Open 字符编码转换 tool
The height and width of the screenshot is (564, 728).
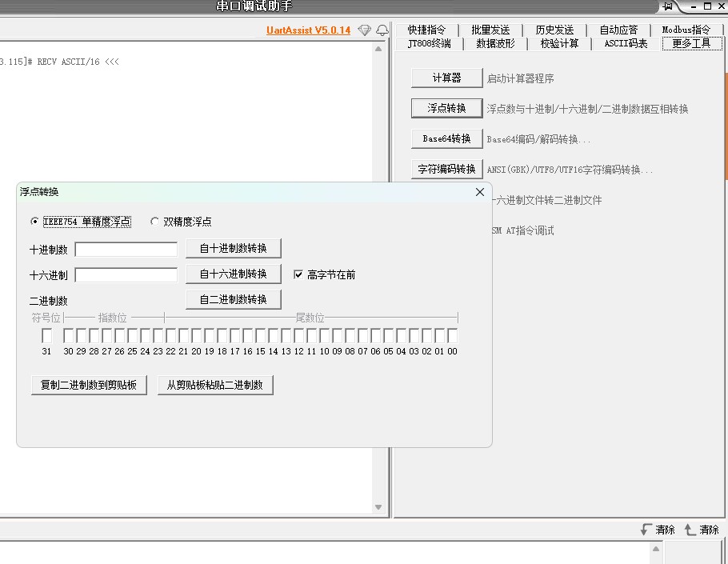446,169
